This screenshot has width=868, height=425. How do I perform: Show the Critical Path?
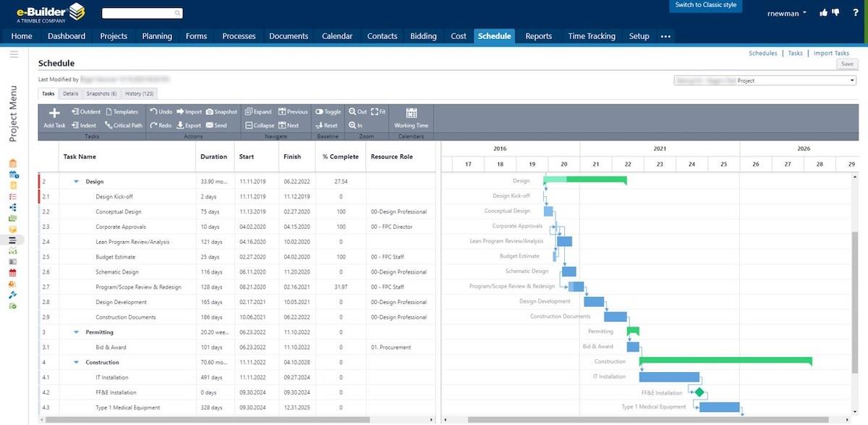point(123,125)
